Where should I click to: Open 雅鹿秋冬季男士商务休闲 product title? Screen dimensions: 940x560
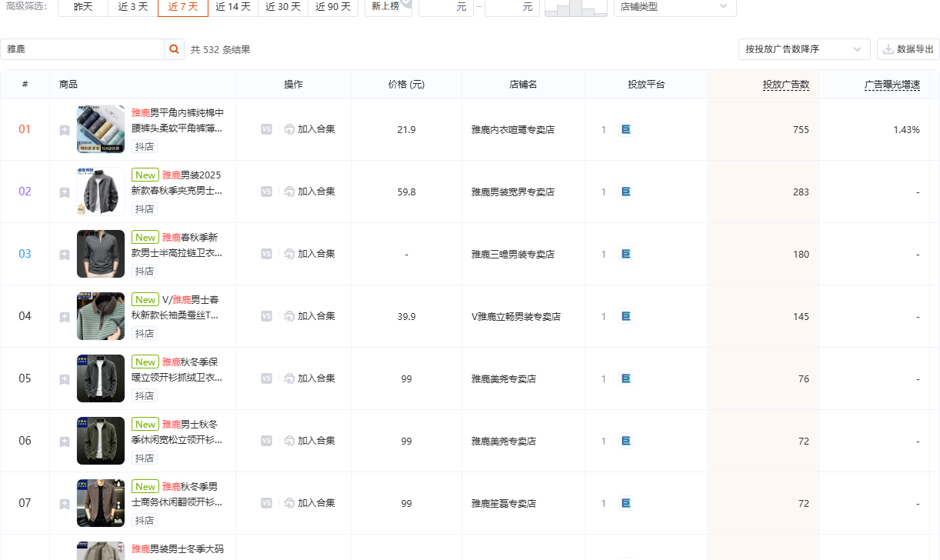[178, 495]
